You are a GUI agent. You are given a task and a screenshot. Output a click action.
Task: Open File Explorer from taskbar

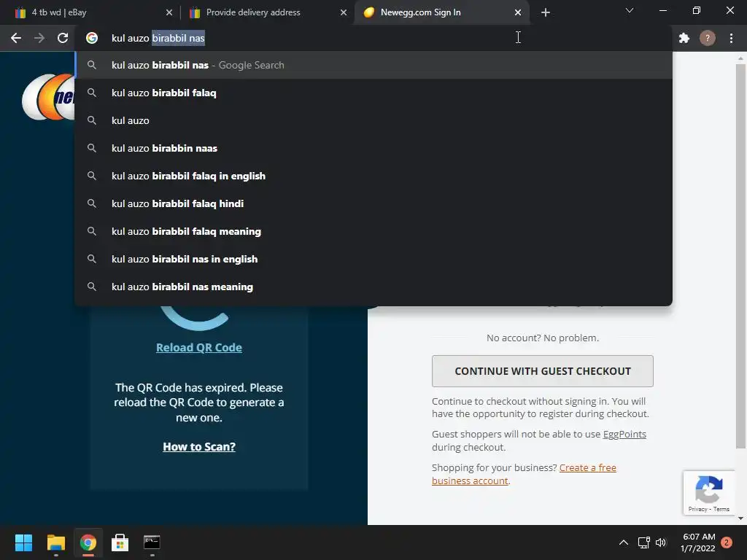click(55, 542)
